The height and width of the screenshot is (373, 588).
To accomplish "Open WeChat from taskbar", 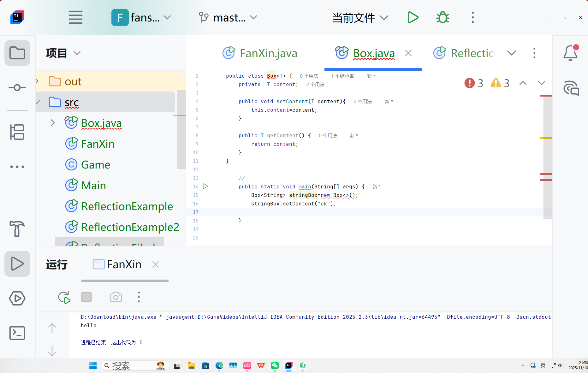I will (x=275, y=365).
